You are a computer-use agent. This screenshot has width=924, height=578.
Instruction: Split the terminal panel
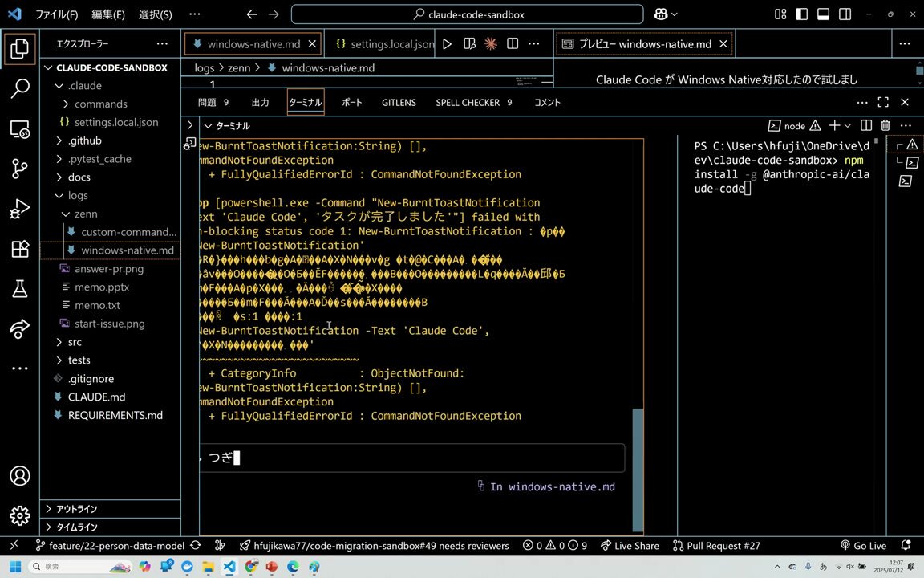865,125
